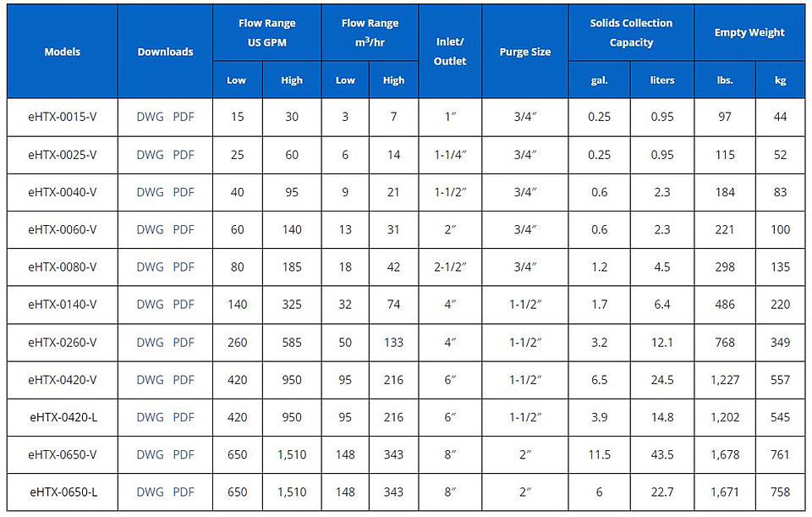
Task: Get the DWG drawing for eHTX-0140-V
Action: [150, 305]
